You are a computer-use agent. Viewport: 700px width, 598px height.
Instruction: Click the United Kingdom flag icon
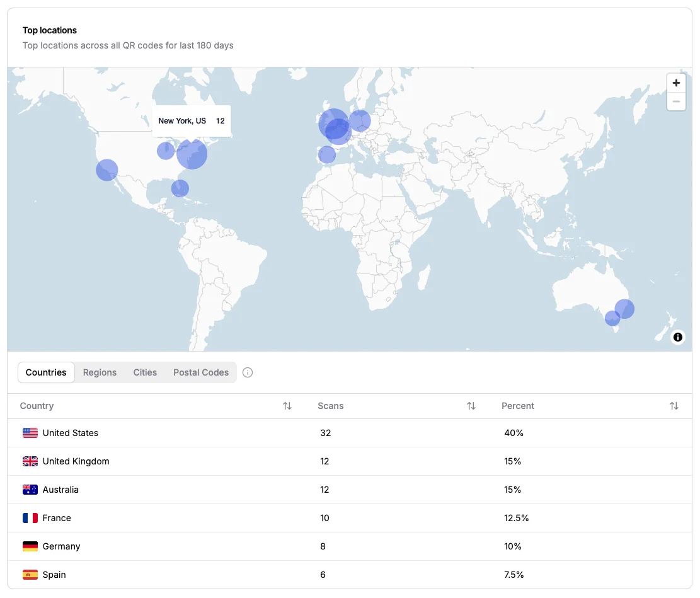[x=30, y=461]
